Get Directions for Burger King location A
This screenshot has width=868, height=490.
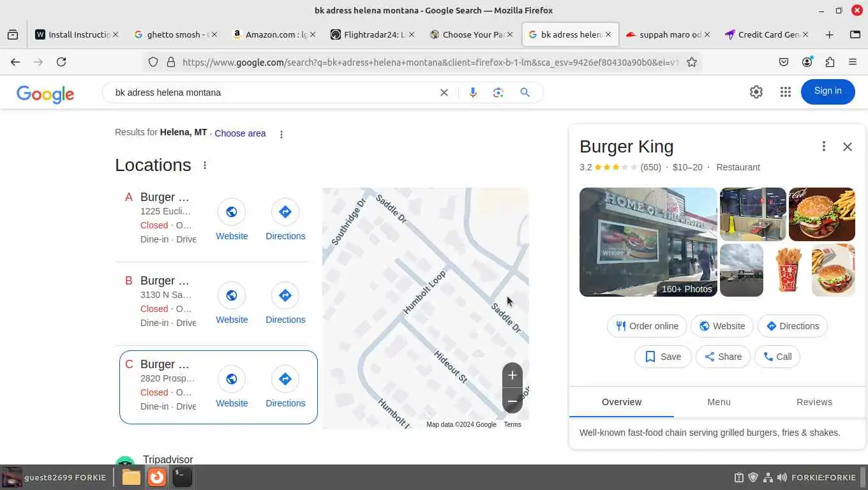285,220
